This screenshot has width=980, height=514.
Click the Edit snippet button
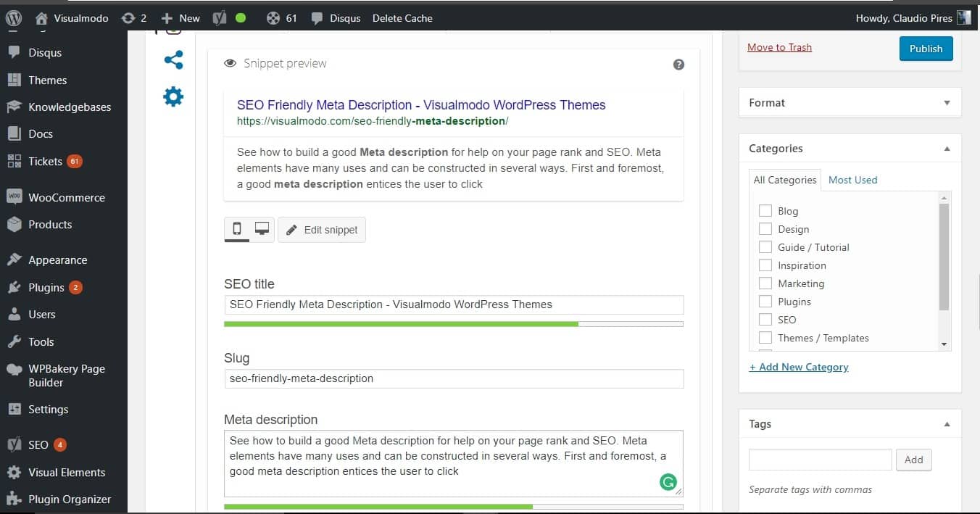322,230
